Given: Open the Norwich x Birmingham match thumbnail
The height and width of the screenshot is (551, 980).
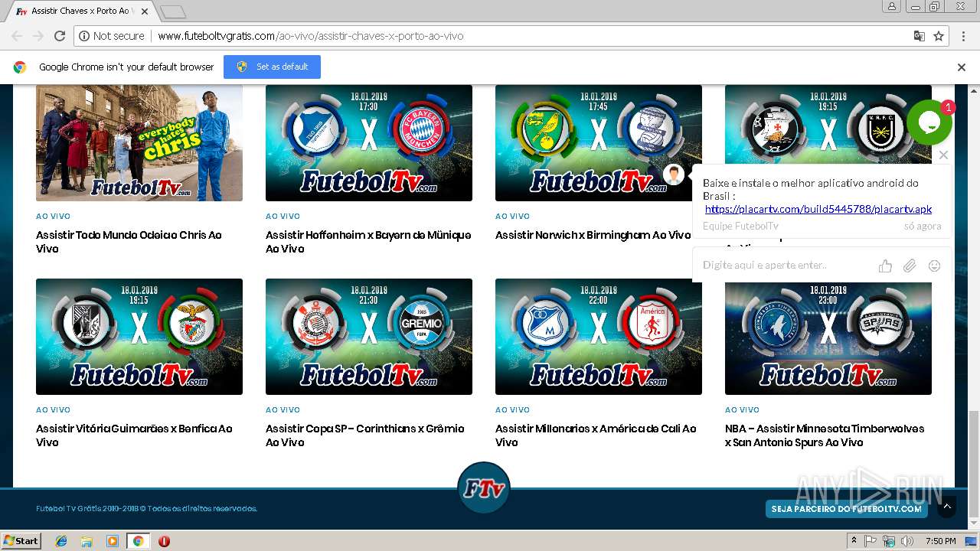Looking at the screenshot, I should coord(599,143).
